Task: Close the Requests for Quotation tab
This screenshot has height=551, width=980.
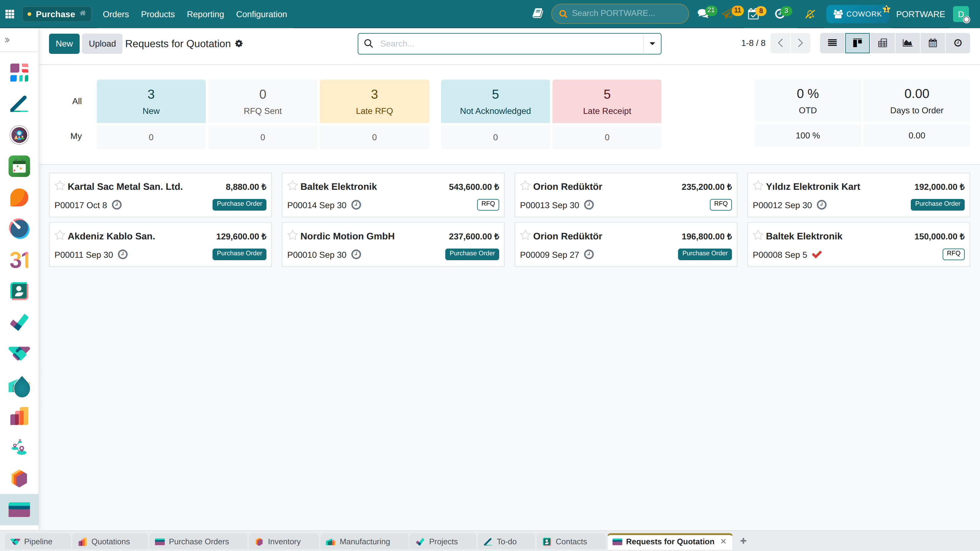Action: coord(724,541)
